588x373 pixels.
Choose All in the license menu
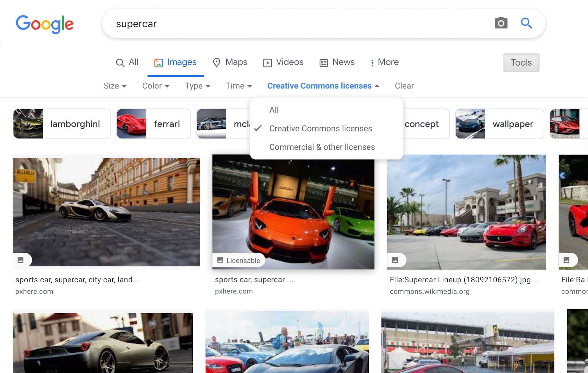coord(327,110)
